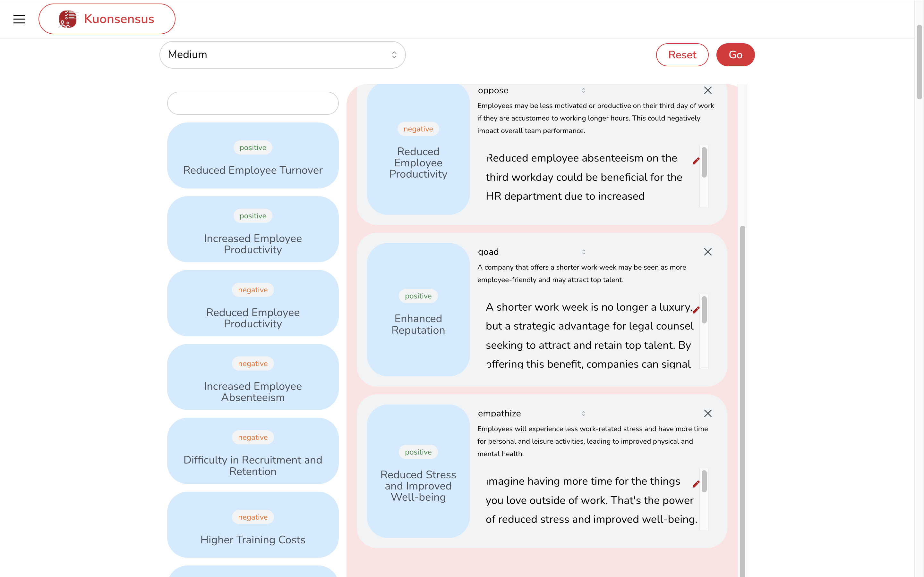Open the hamburger menu
The image size is (924, 577).
coord(19,19)
